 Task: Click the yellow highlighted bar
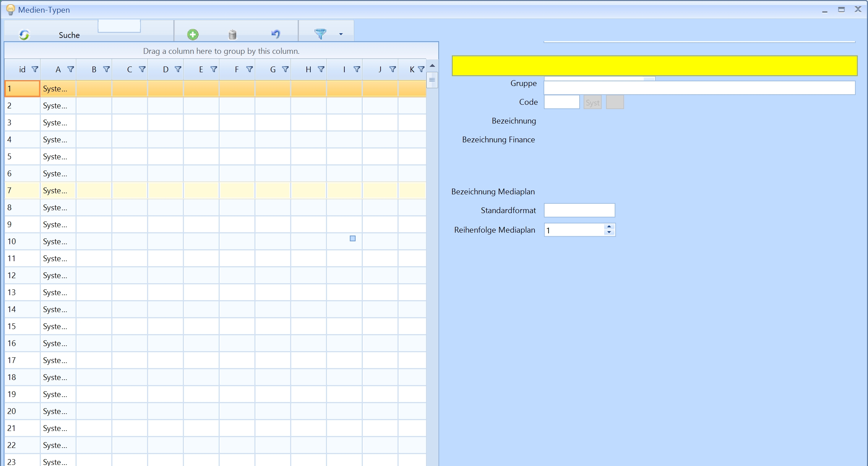pos(654,66)
